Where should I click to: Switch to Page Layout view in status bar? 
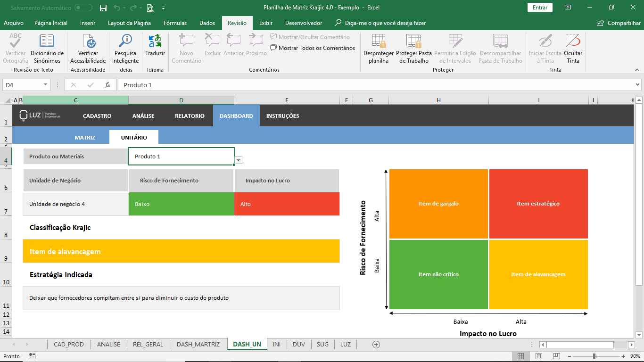538,356
